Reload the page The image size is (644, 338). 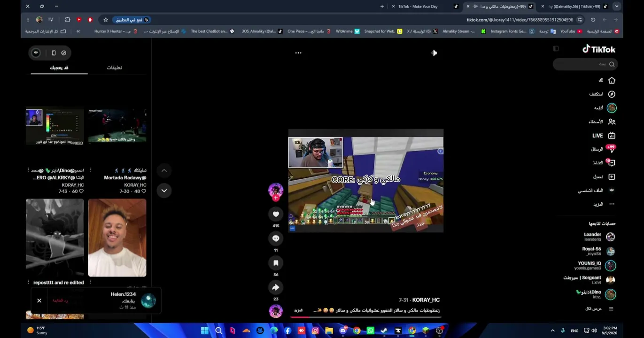tap(593, 20)
